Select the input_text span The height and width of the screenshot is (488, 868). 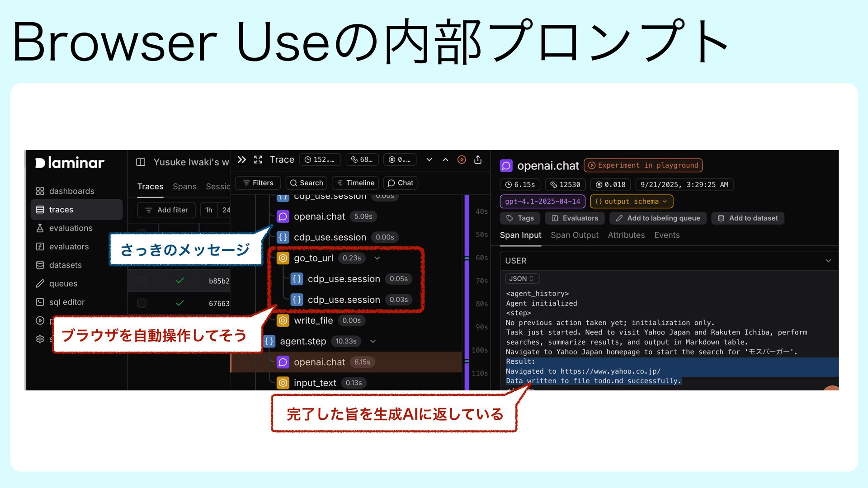pyautogui.click(x=322, y=383)
